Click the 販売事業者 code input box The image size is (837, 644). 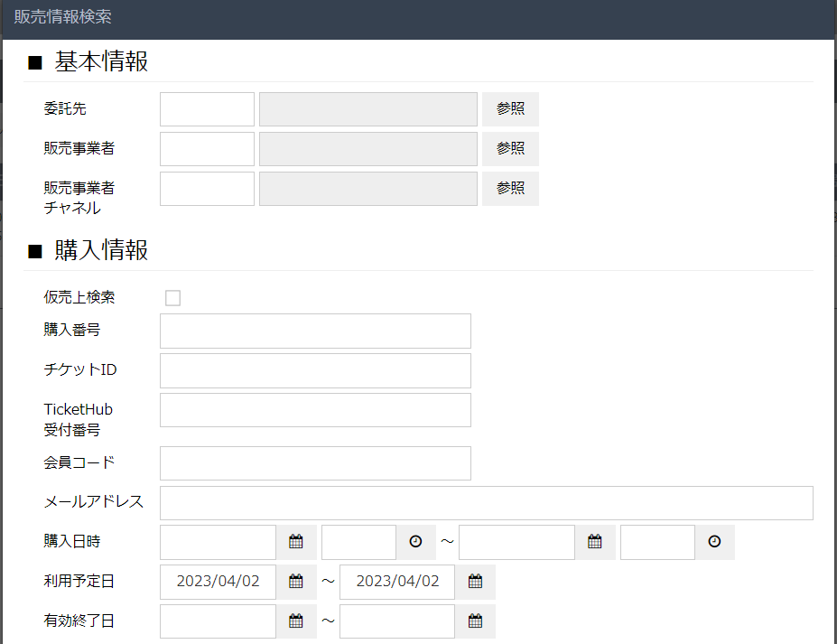pos(207,149)
